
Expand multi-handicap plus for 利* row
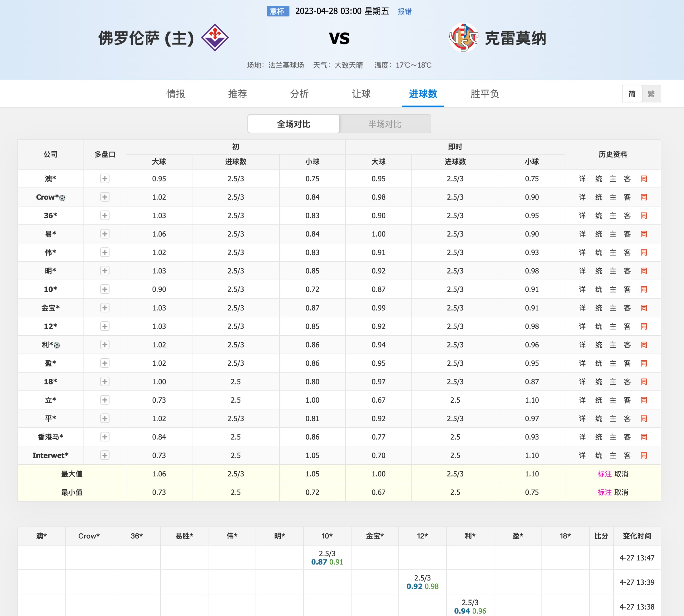pyautogui.click(x=105, y=345)
